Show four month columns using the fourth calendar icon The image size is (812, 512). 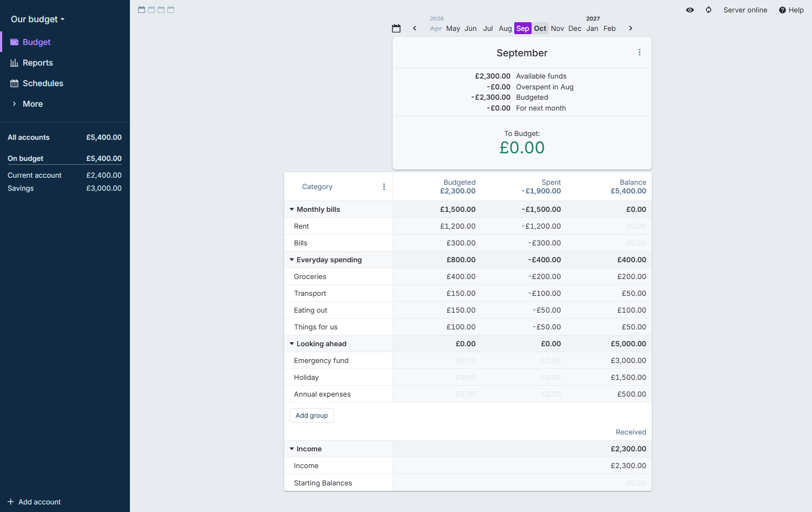click(x=171, y=10)
